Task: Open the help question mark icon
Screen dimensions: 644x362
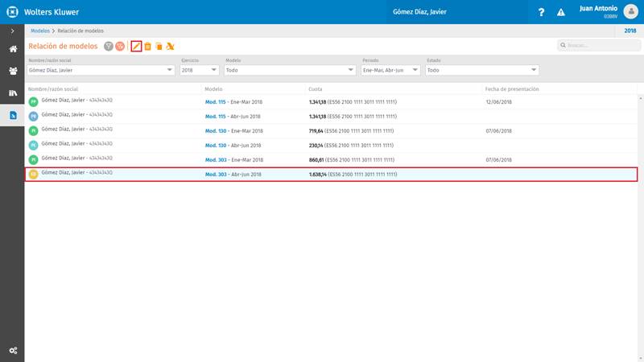Action: pos(541,12)
